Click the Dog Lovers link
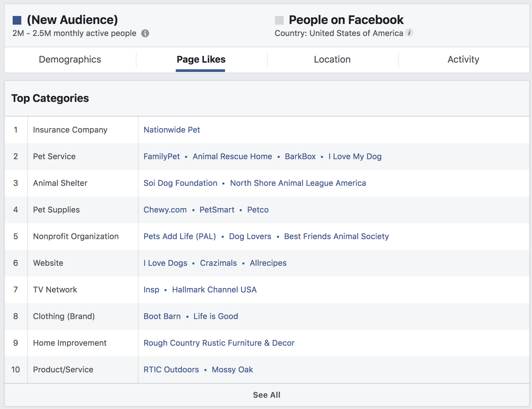Screen dimensions: 532x409 [250, 236]
